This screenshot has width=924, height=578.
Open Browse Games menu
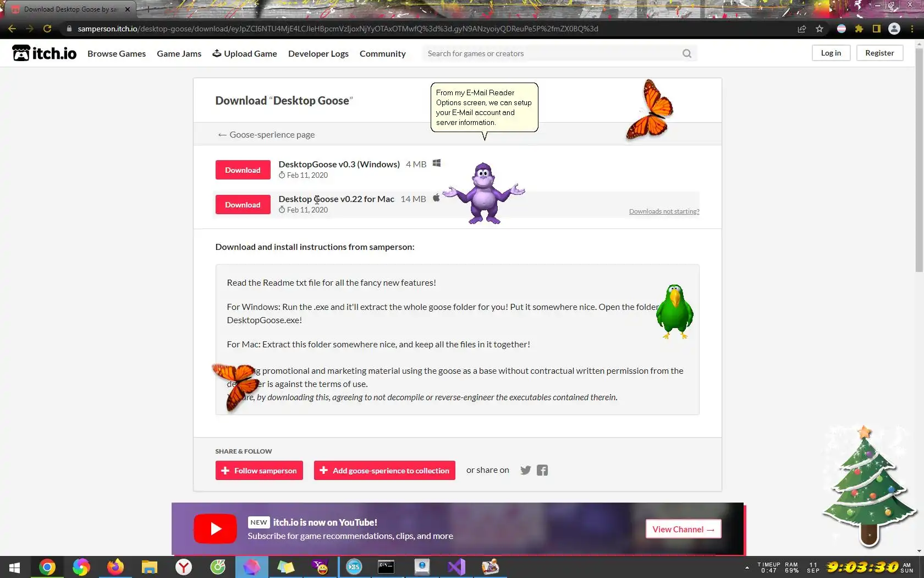pos(117,53)
